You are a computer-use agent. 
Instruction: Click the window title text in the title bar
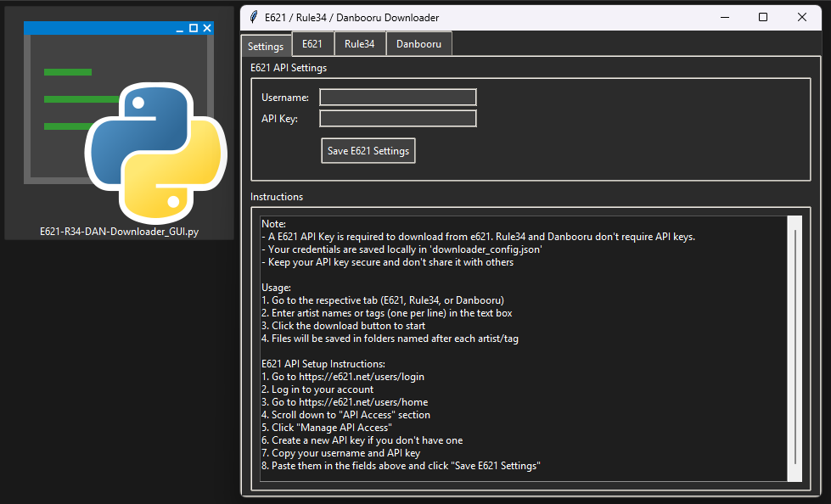click(351, 17)
